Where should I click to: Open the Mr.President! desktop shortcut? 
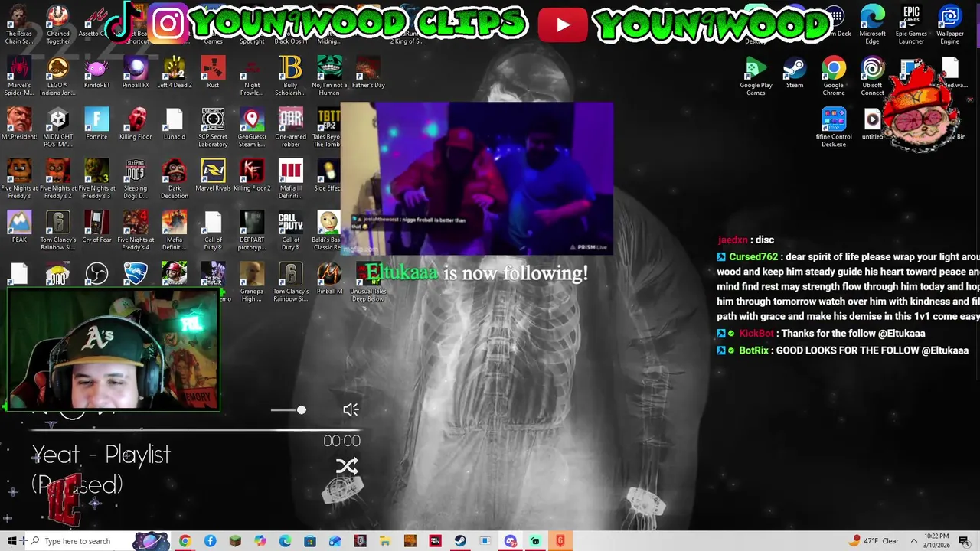19,125
